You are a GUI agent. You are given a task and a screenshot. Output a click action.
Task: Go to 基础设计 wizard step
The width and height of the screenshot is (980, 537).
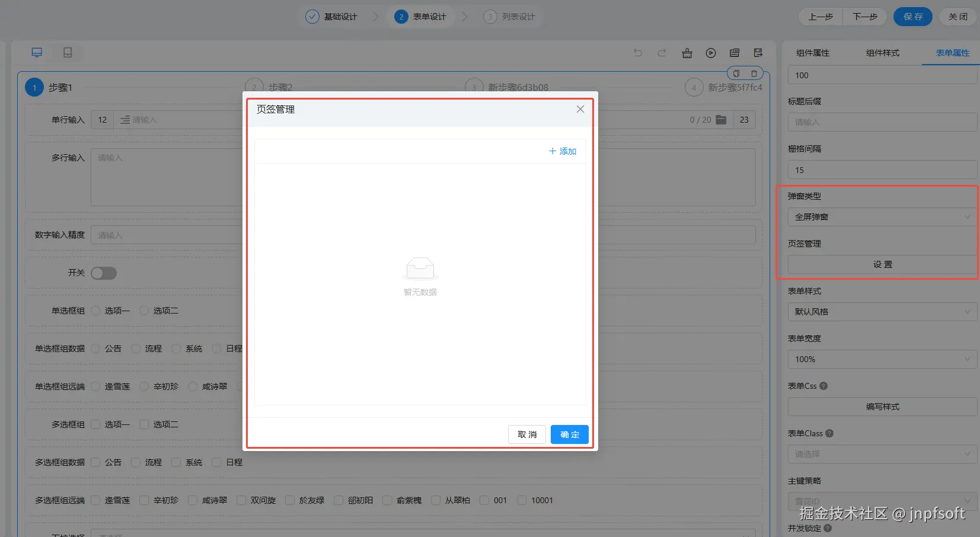tap(331, 17)
